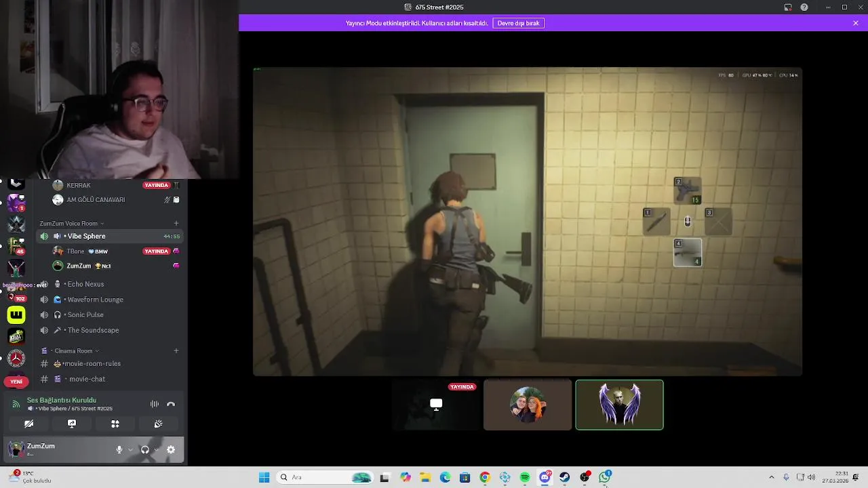Click the taskbar Ara search box
Screen dimensions: 868x488
pyautogui.click(x=325, y=477)
